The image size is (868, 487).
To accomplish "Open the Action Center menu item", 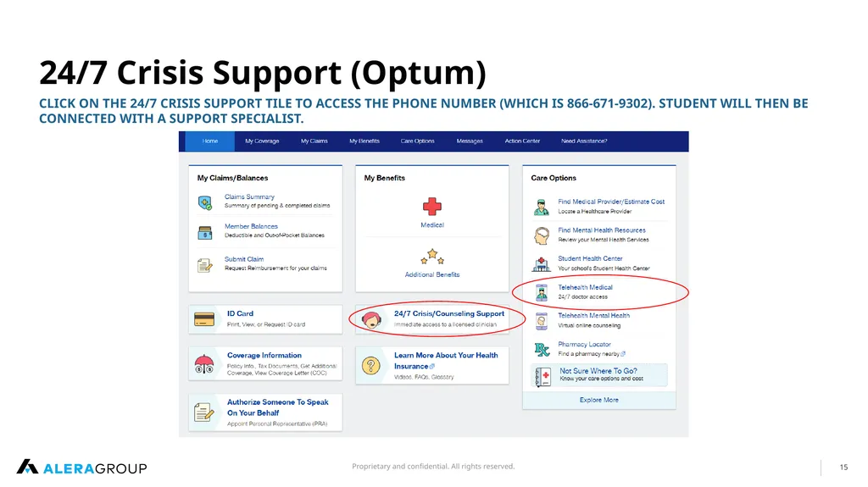I will click(x=522, y=141).
